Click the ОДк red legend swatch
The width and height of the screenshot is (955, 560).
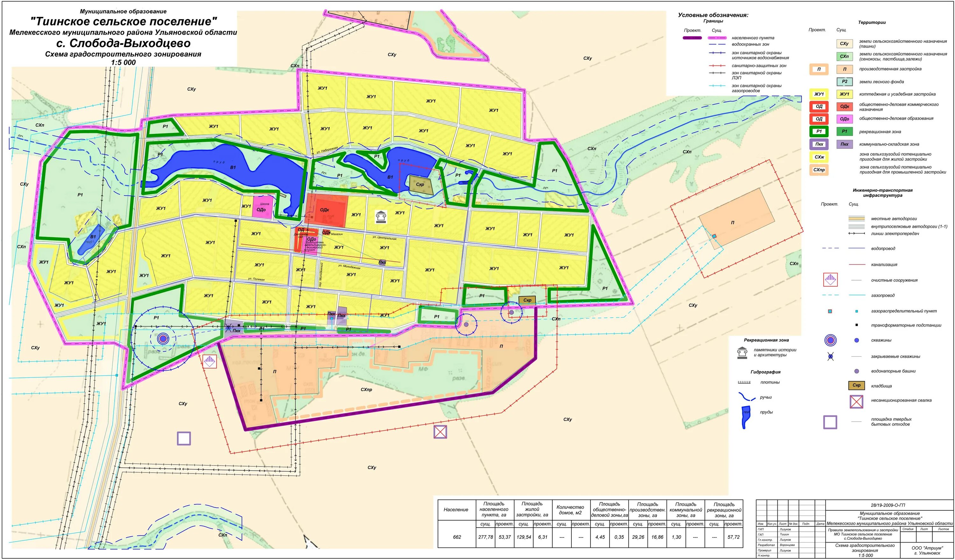[844, 107]
